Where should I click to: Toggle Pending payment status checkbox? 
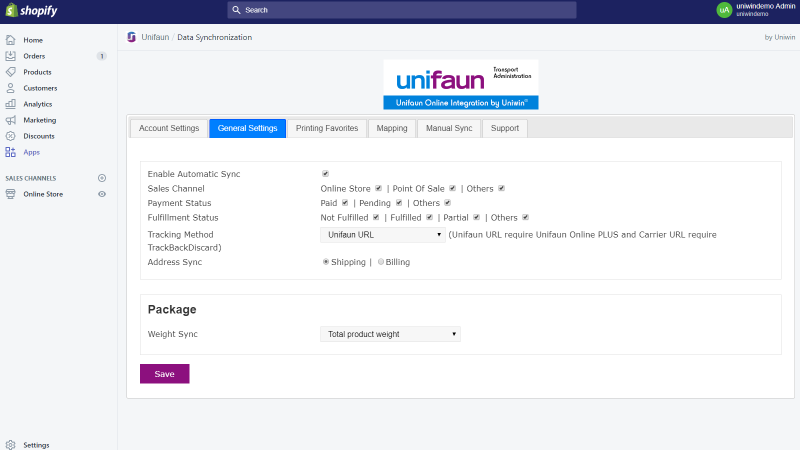(399, 203)
